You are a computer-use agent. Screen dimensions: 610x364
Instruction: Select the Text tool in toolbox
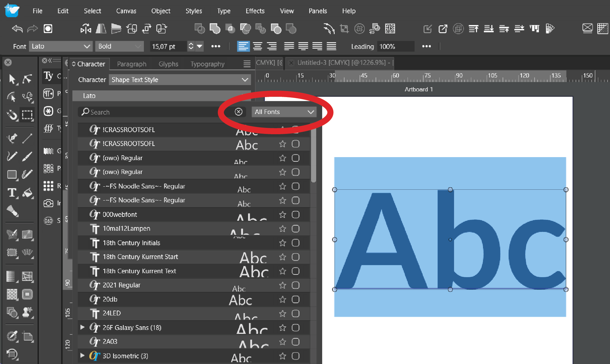[x=11, y=193]
